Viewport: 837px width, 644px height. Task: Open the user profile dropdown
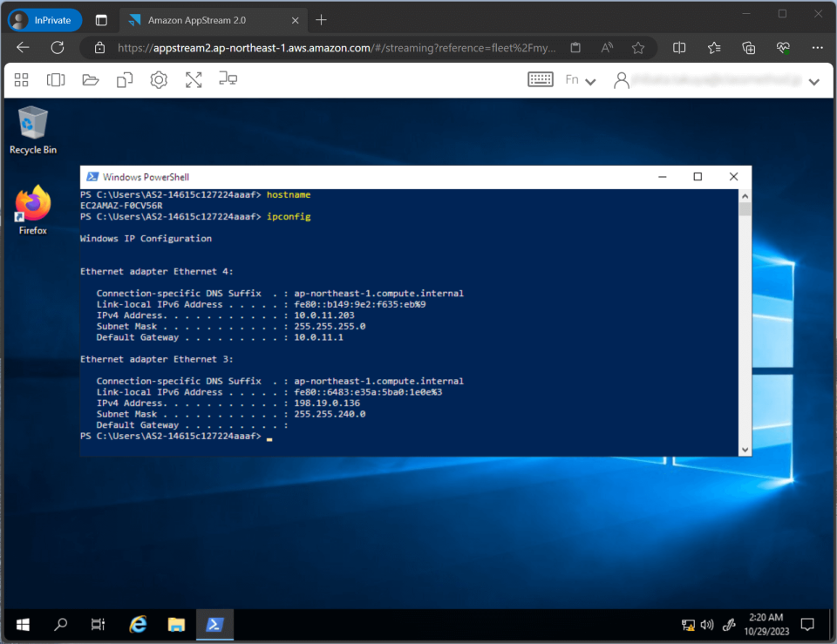621,79
